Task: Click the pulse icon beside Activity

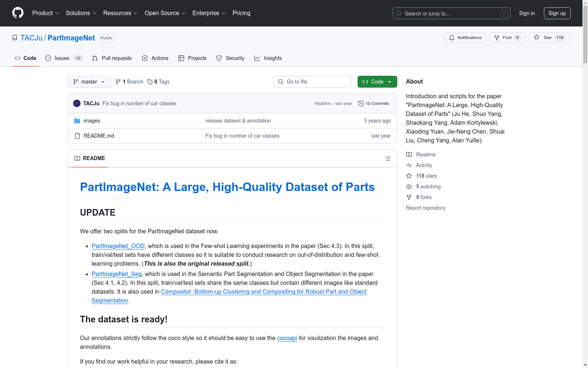Action: [409, 165]
